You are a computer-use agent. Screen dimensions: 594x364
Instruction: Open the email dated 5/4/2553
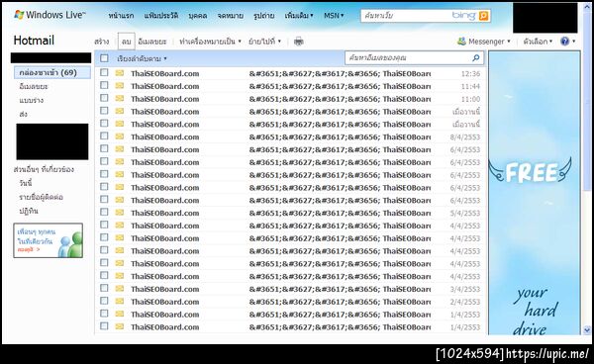290,213
